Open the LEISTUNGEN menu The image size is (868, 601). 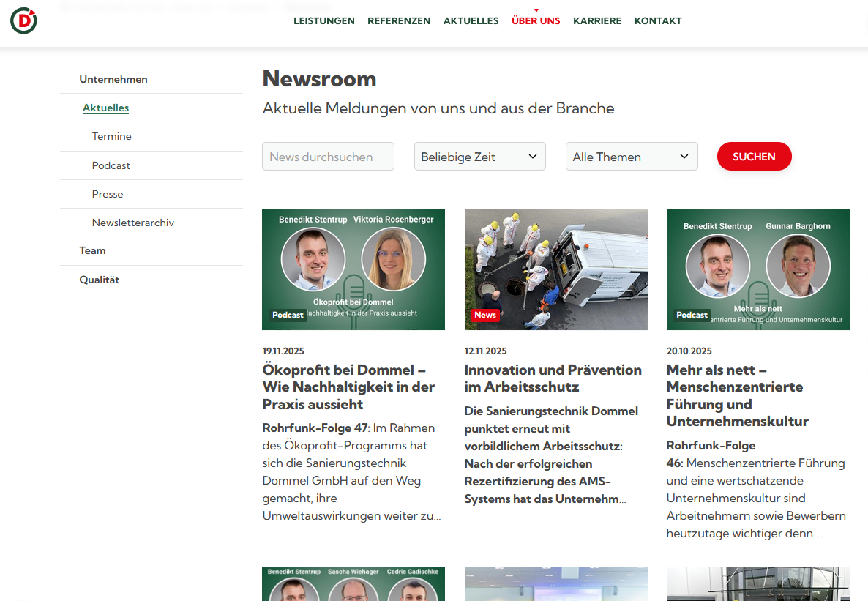click(x=324, y=21)
